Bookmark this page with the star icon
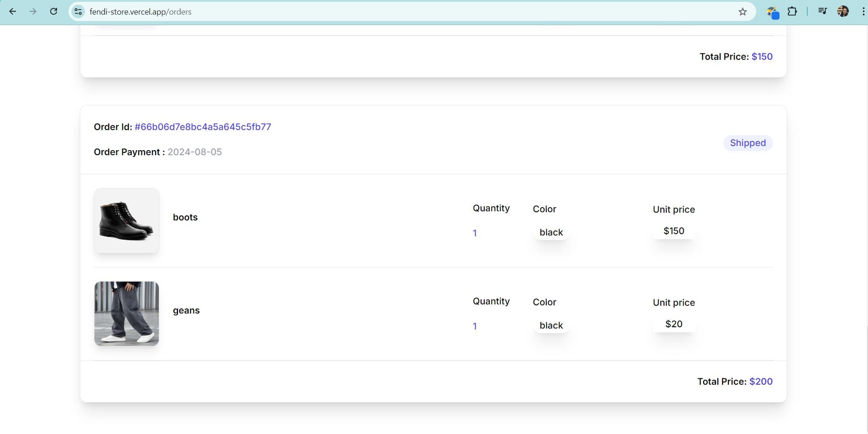Viewport: 868px width, 434px height. pos(743,12)
